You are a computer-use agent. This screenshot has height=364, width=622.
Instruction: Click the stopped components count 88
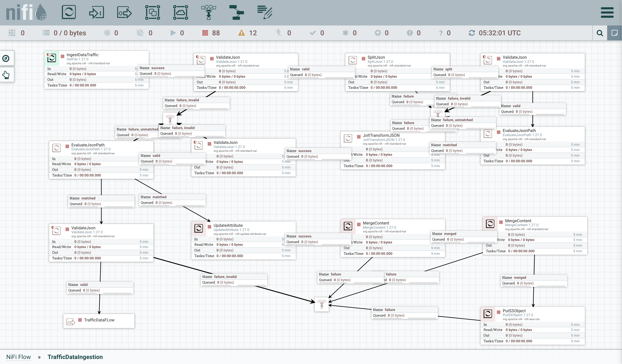pyautogui.click(x=211, y=33)
